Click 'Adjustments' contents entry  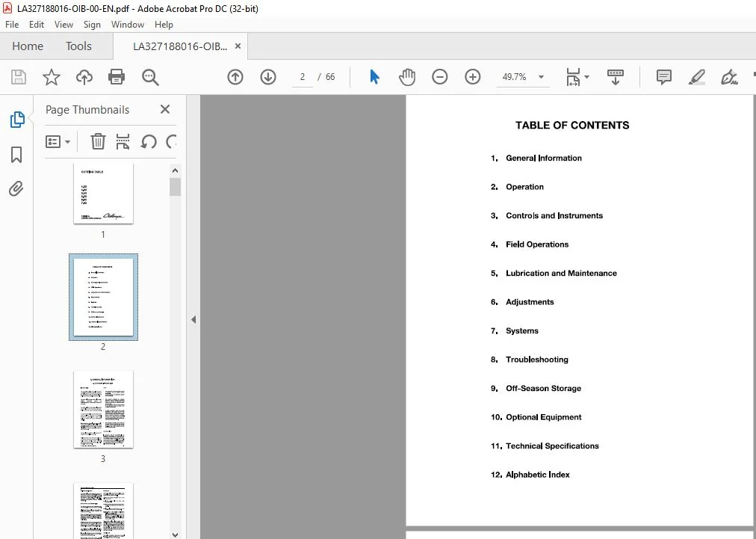(530, 302)
